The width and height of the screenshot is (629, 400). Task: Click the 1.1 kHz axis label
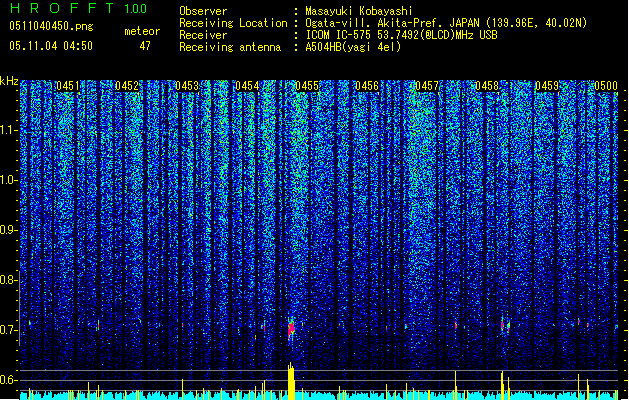[x=8, y=130]
